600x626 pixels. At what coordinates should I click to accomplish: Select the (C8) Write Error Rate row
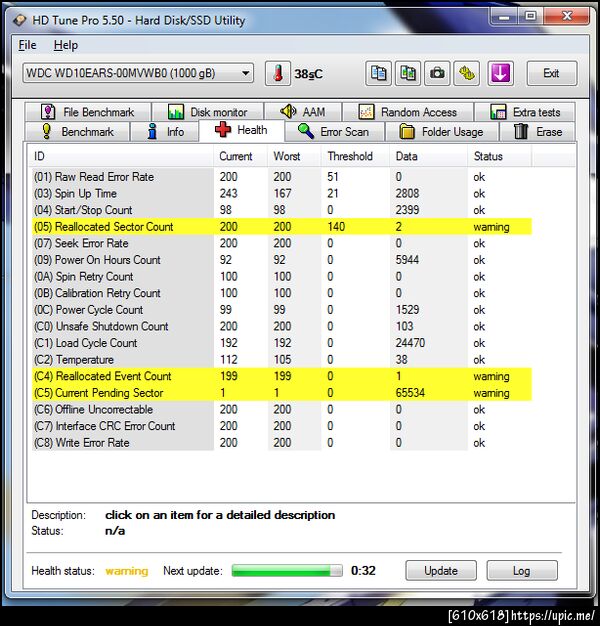click(282, 443)
